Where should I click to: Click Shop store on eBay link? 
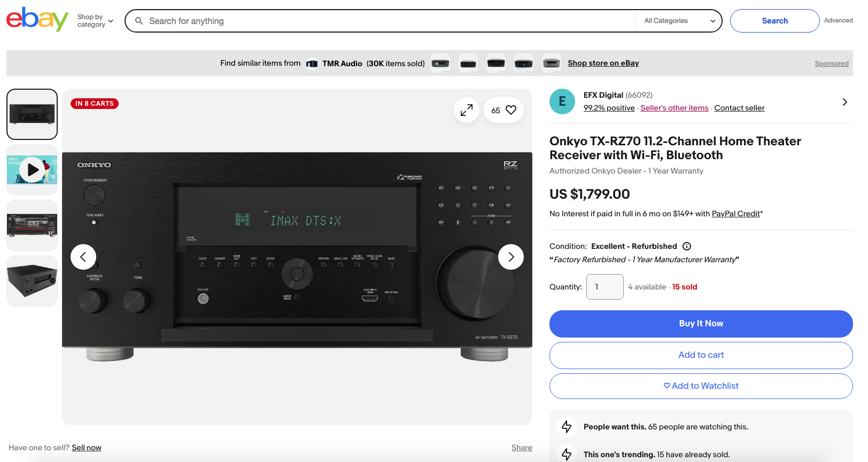[x=603, y=63]
